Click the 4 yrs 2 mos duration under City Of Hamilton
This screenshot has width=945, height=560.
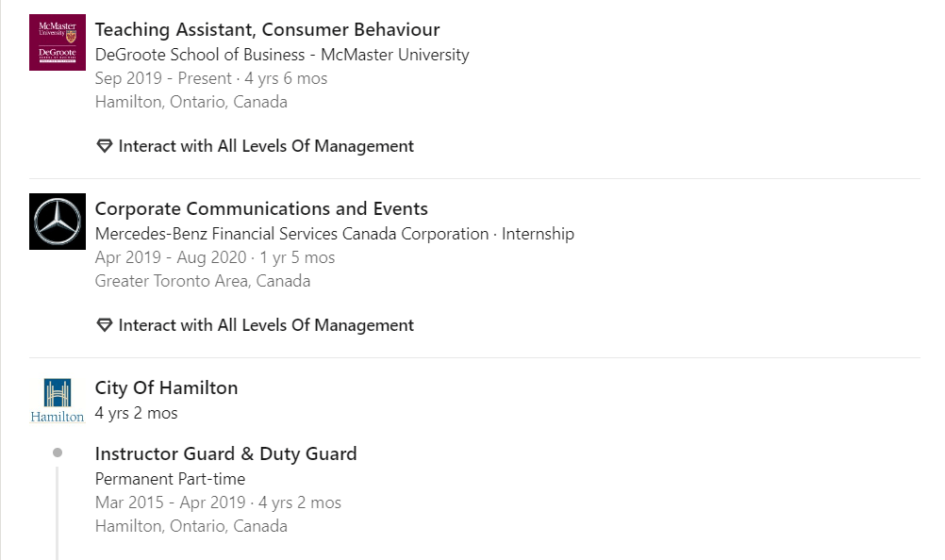point(136,413)
